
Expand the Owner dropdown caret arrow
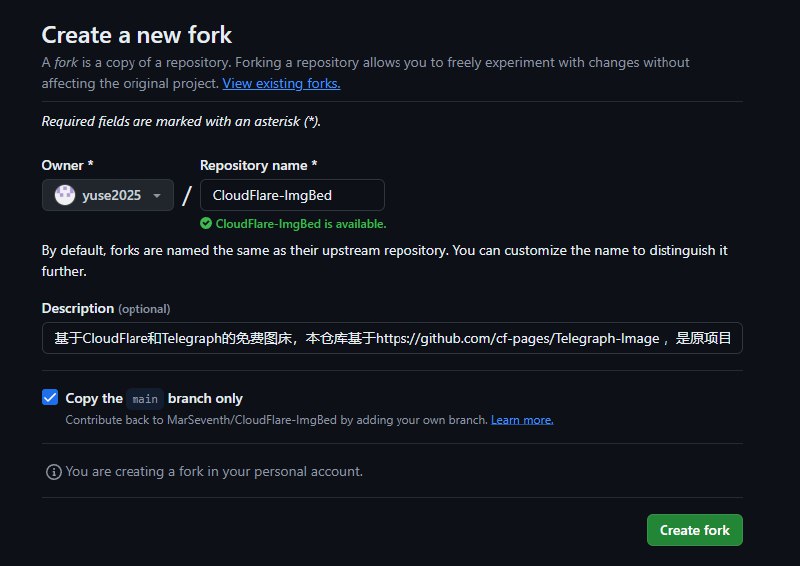click(157, 196)
